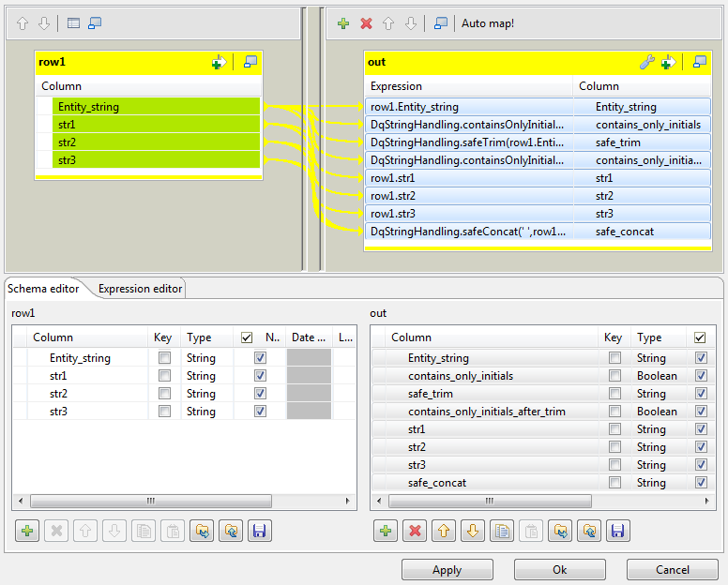Click the Apply button
The height and width of the screenshot is (585, 728).
pyautogui.click(x=447, y=570)
